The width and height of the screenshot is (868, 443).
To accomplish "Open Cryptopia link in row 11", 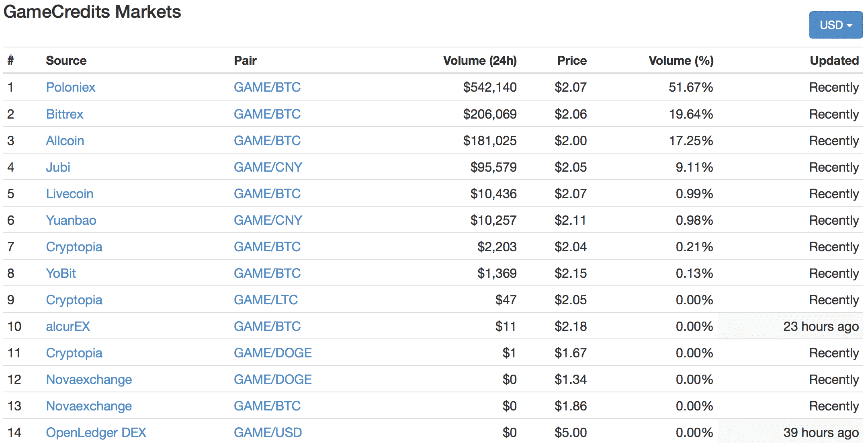I will tap(74, 353).
